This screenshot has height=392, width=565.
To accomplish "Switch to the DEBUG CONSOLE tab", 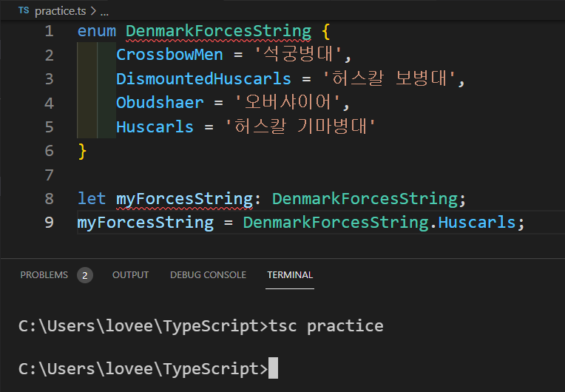I will click(x=208, y=275).
